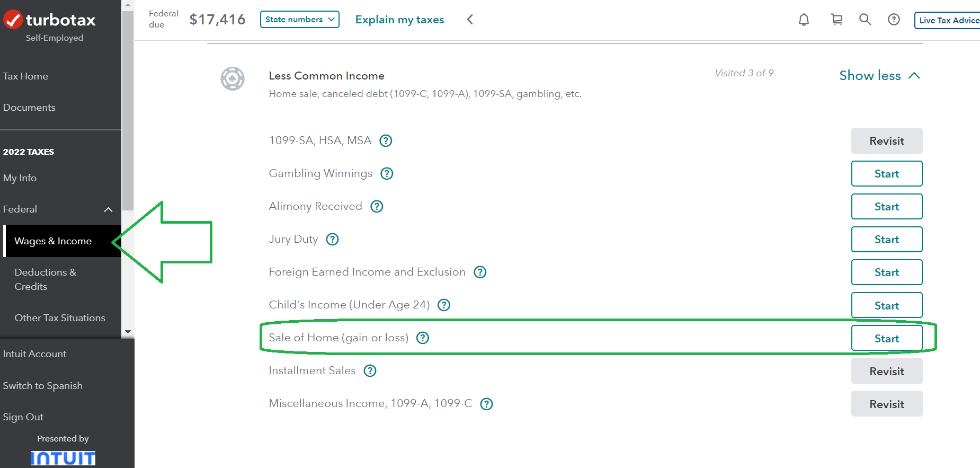
Task: Open the shopping cart icon
Action: [836, 20]
